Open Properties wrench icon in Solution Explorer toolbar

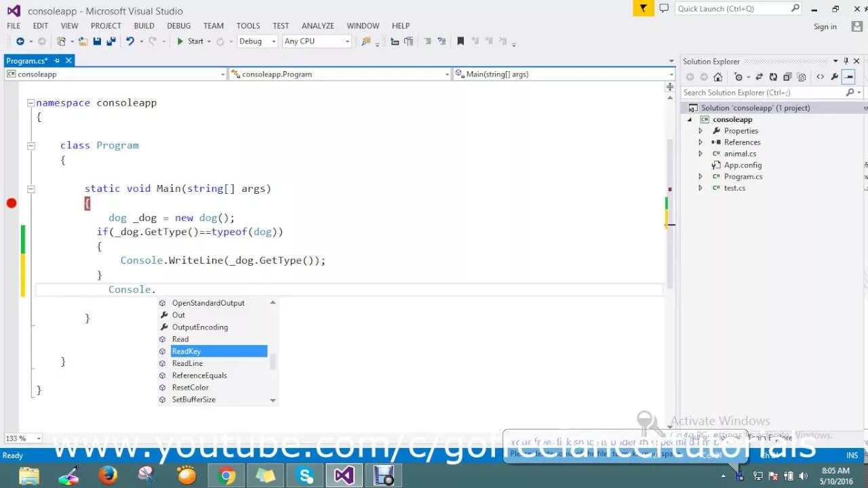coord(835,77)
